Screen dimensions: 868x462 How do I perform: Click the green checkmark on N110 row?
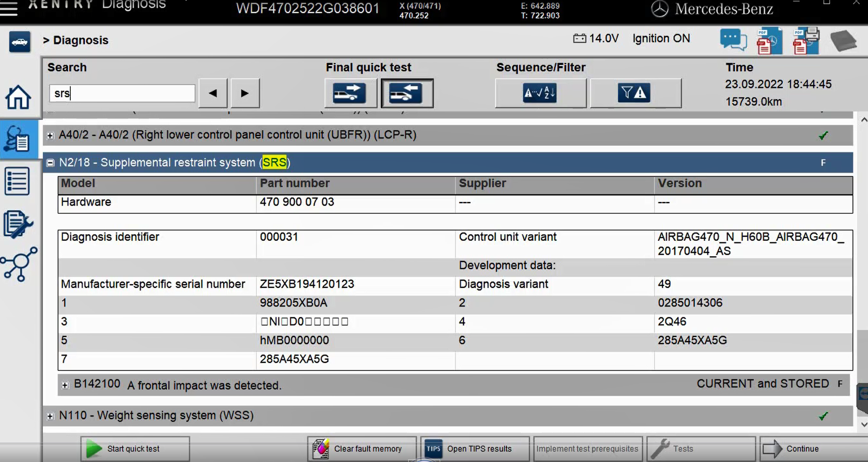pyautogui.click(x=823, y=416)
